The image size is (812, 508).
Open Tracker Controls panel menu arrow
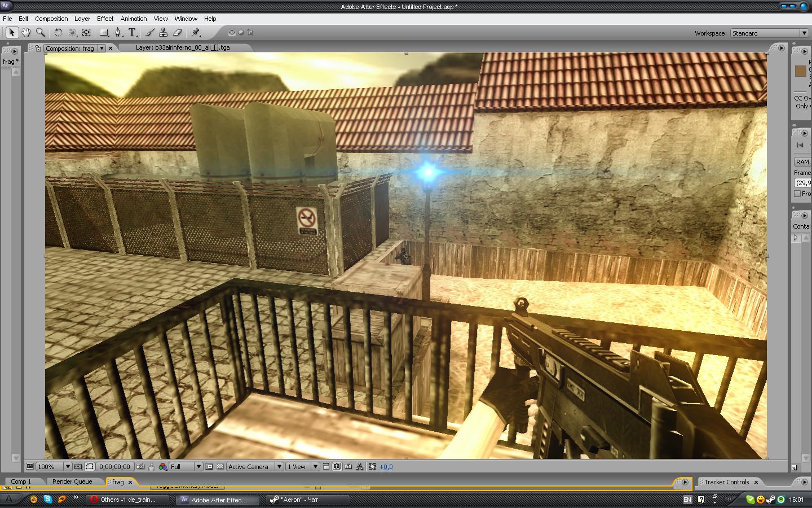click(x=804, y=481)
